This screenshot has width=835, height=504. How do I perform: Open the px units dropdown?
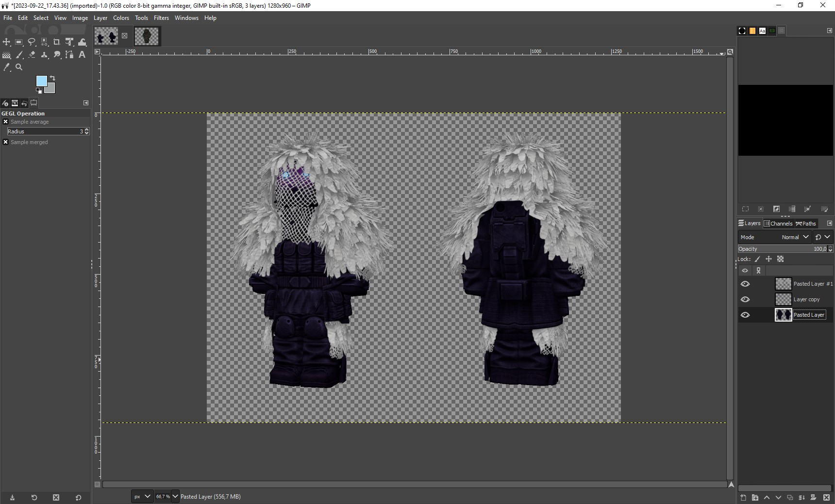(142, 496)
